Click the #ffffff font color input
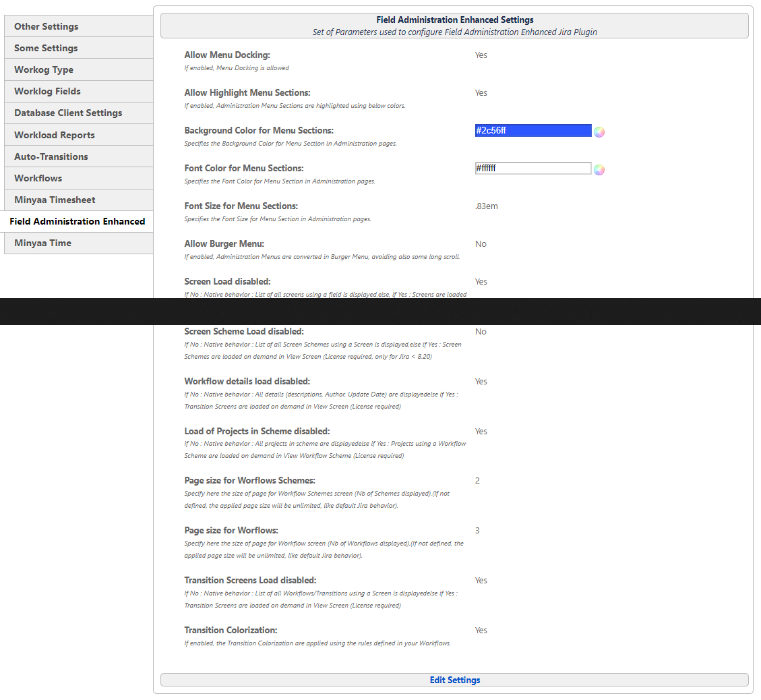 coord(533,169)
